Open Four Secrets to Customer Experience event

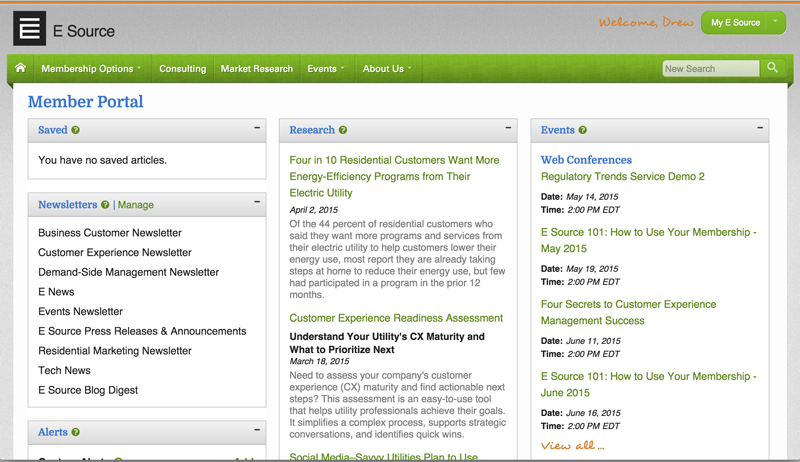(x=629, y=312)
